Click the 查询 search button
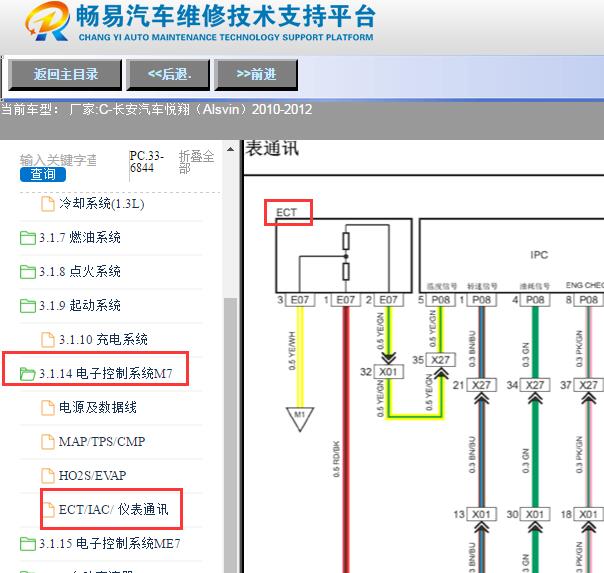604x573 pixels. click(x=43, y=174)
